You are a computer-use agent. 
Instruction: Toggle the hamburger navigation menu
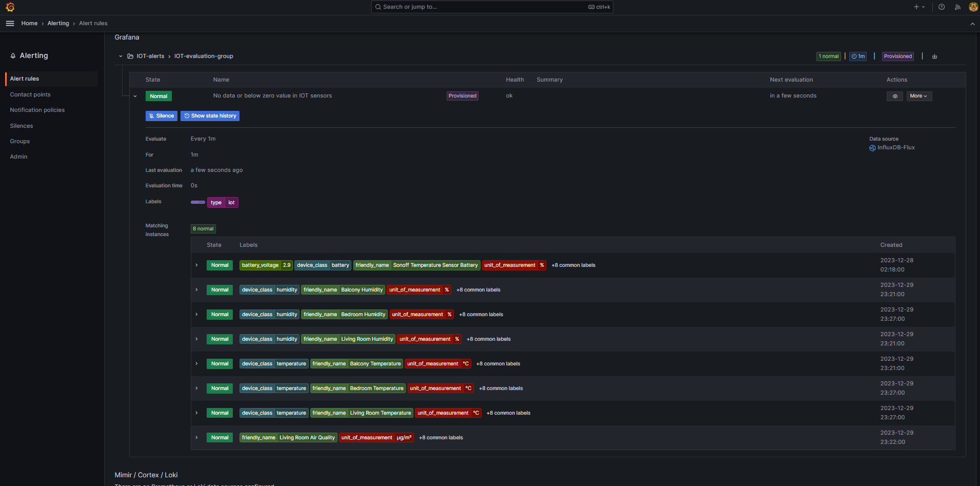(x=10, y=23)
